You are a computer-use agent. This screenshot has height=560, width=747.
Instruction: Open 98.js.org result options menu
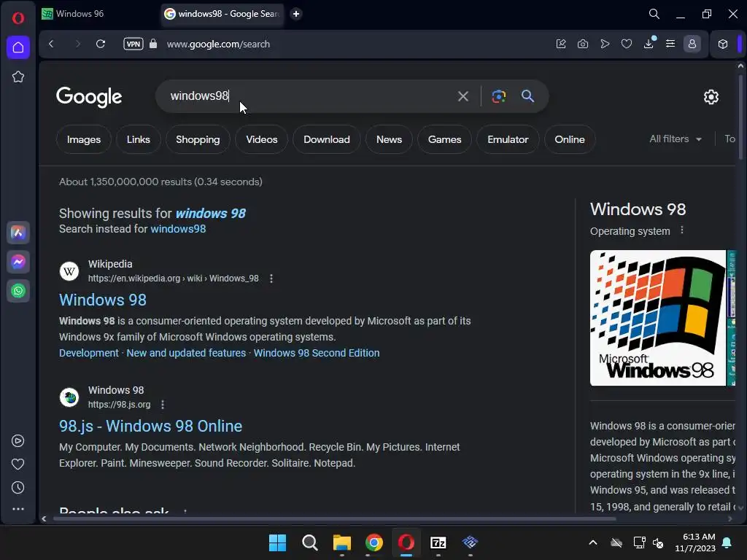click(x=163, y=405)
